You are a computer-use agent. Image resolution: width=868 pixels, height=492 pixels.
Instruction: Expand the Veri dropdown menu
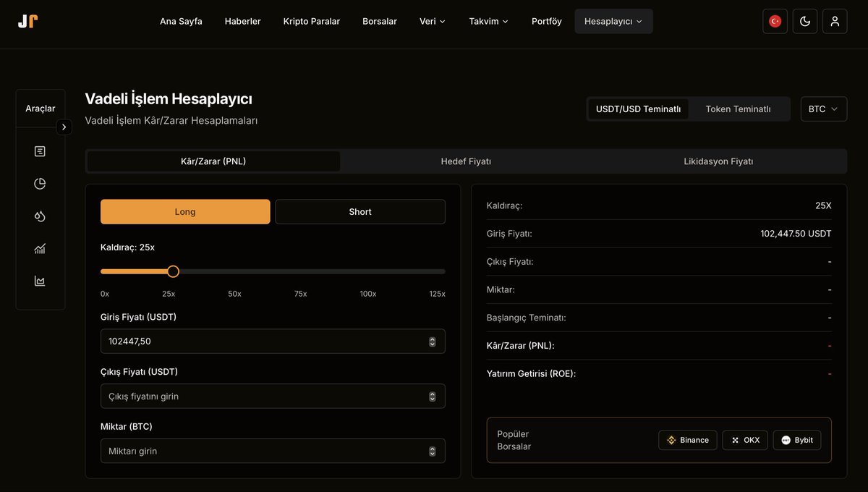click(433, 21)
